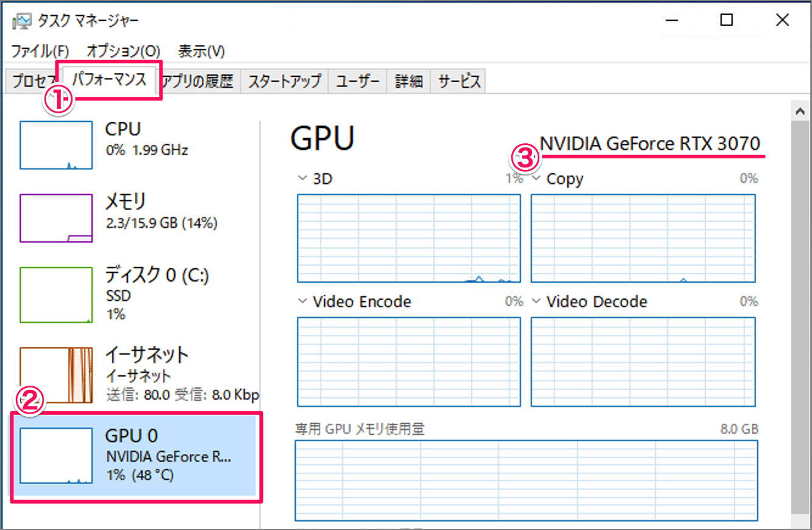Switch to the パフォーマンス tab

coord(110,79)
